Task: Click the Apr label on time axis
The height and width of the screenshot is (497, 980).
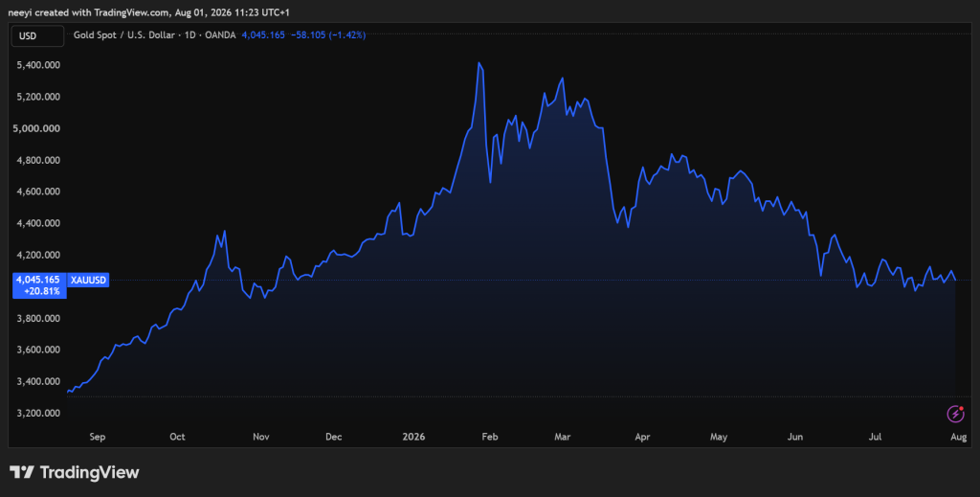Action: tap(642, 437)
